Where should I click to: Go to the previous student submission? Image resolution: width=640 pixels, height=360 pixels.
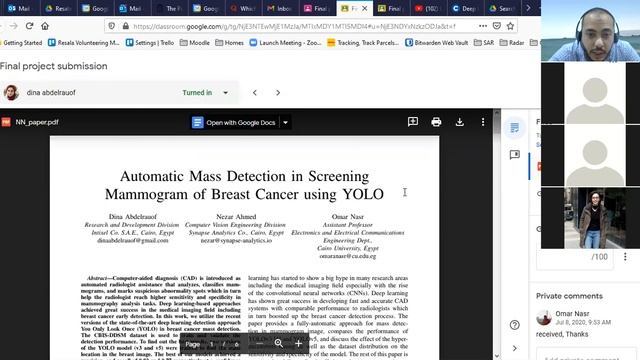click(255, 93)
